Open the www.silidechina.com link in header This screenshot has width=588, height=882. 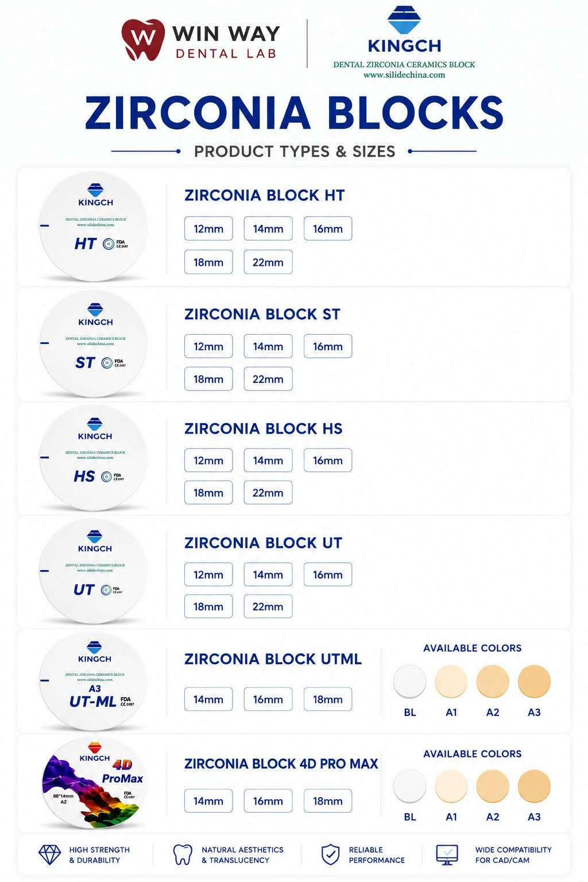click(404, 75)
